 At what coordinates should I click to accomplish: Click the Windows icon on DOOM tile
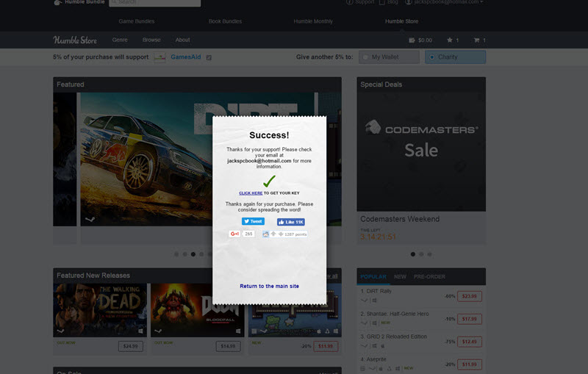coord(238,331)
